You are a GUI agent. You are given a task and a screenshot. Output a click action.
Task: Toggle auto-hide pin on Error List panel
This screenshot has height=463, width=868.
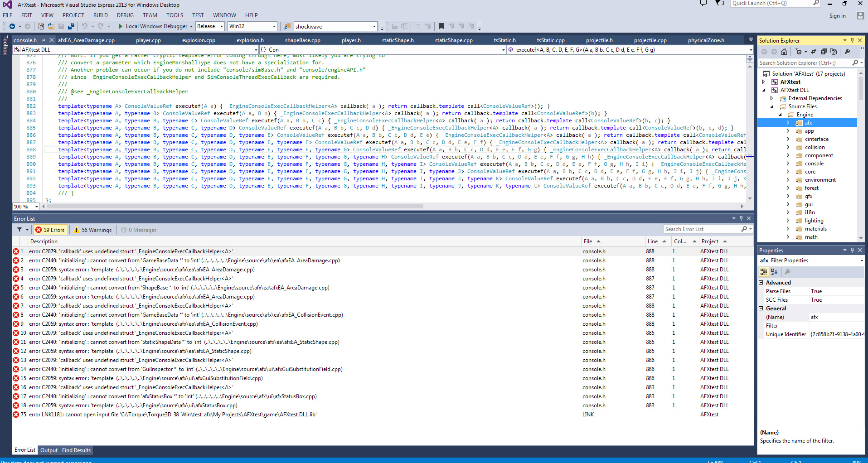click(x=741, y=218)
